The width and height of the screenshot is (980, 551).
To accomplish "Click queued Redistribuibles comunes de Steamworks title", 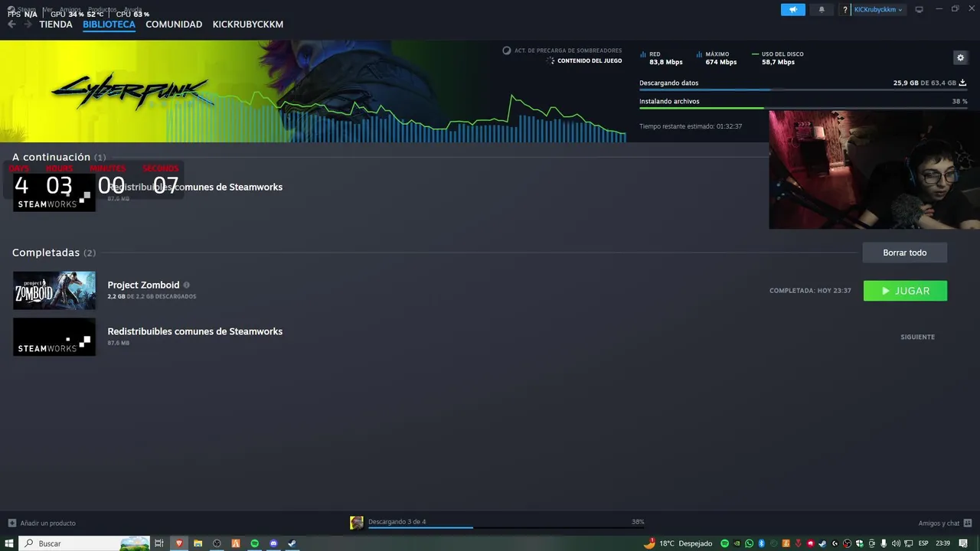I will pyautogui.click(x=194, y=187).
